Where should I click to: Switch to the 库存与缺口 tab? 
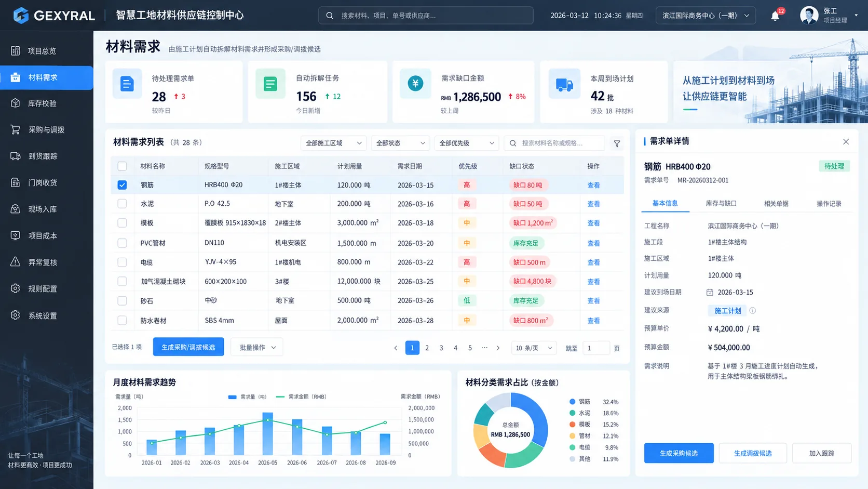click(721, 204)
